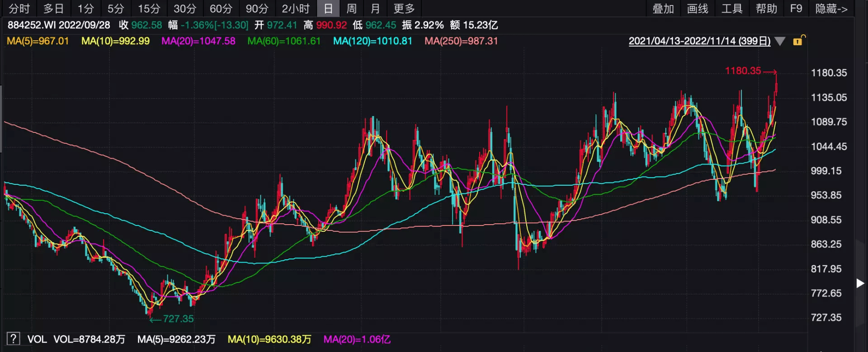Image resolution: width=868 pixels, height=352 pixels.
Task: Click the 高 990.92 high price value
Action: 325,25
